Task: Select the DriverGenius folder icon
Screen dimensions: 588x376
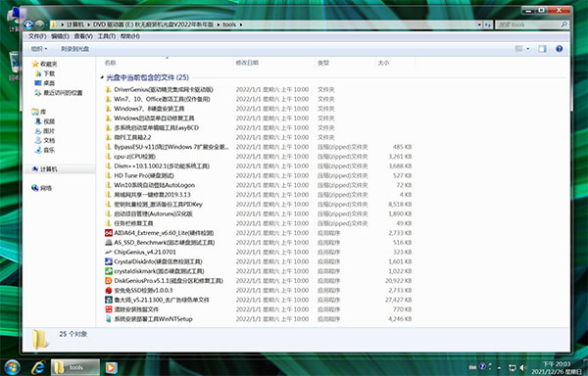Action: 109,89
